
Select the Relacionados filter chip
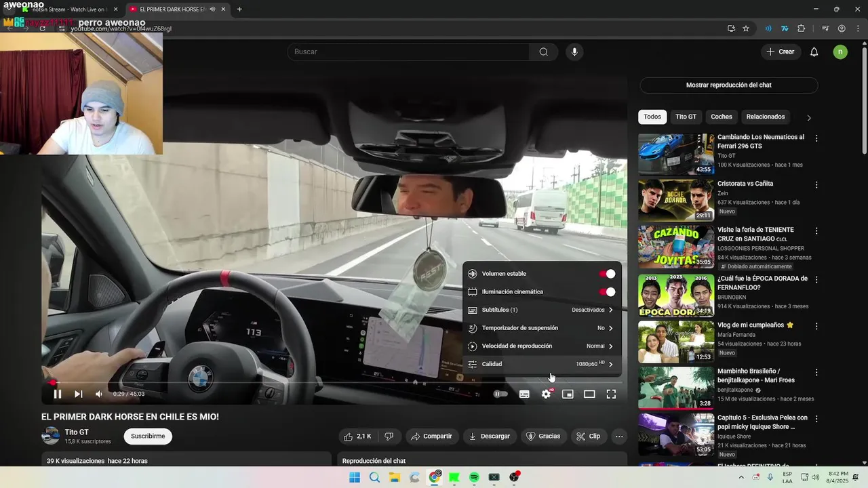[765, 117]
